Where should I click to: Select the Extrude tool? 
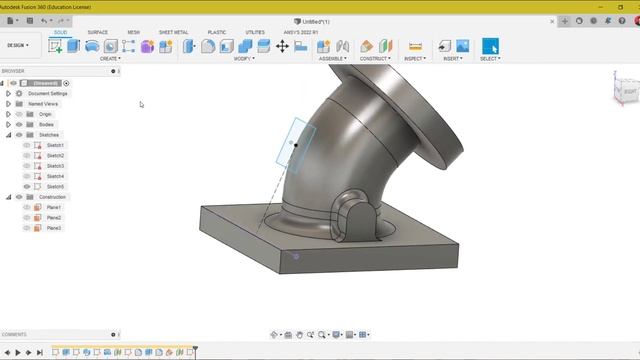tap(73, 46)
